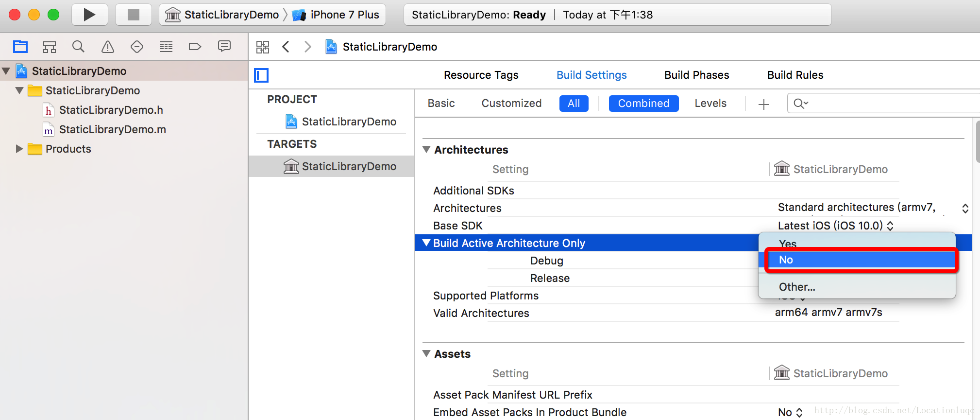Viewport: 980px width, 420px height.
Task: Go back with the left chevron
Action: 286,47
